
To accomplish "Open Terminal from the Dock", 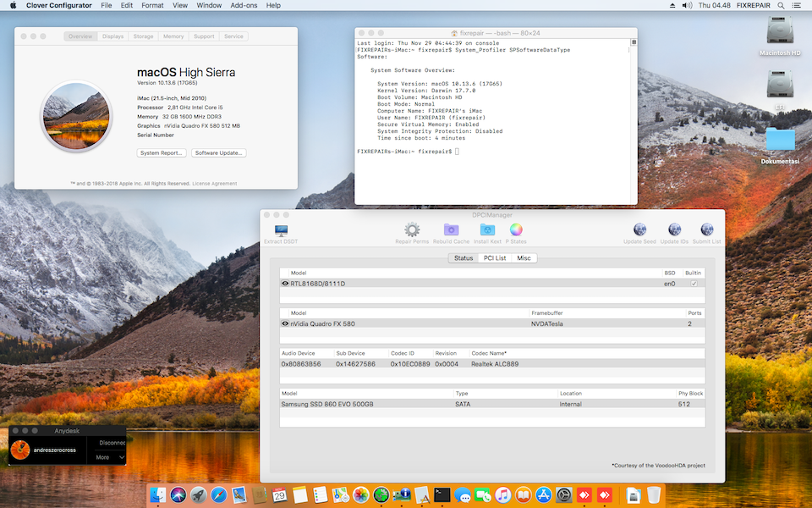I will point(441,495).
